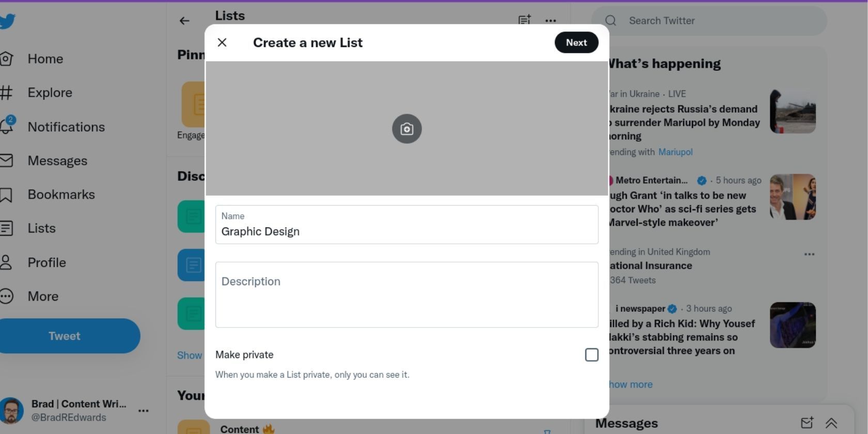Click the Twitter bird logo
Viewport: 868px width, 434px height.
coord(7,21)
